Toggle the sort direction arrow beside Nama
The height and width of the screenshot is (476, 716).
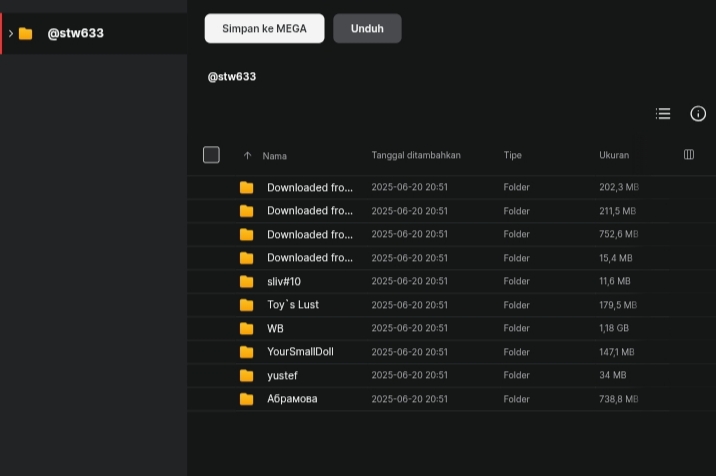pos(247,156)
